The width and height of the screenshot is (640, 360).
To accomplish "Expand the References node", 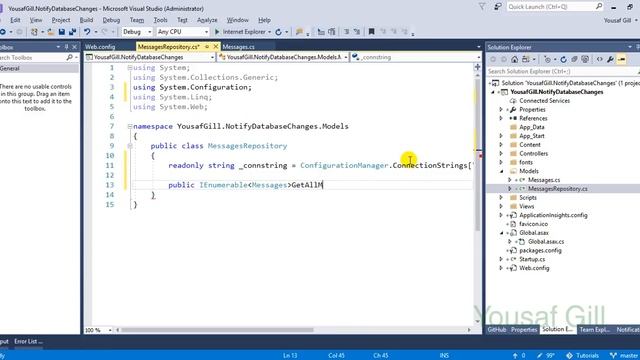I will coord(501,118).
